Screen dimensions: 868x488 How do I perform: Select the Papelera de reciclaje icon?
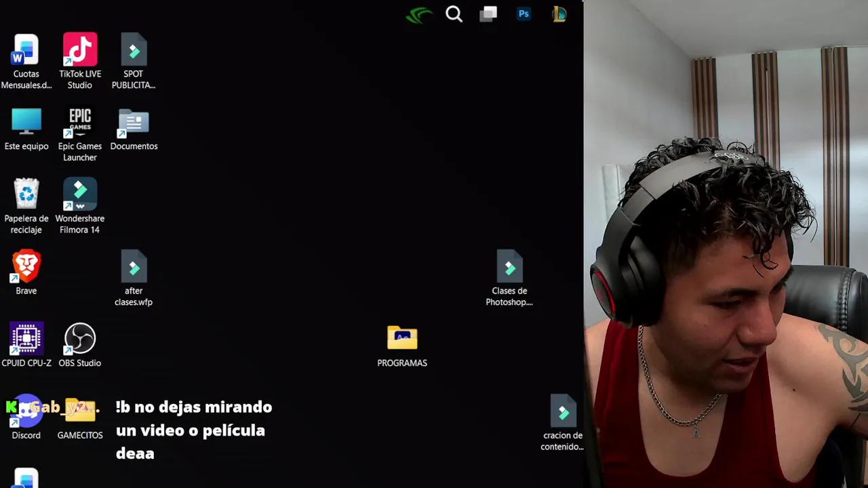coord(26,206)
